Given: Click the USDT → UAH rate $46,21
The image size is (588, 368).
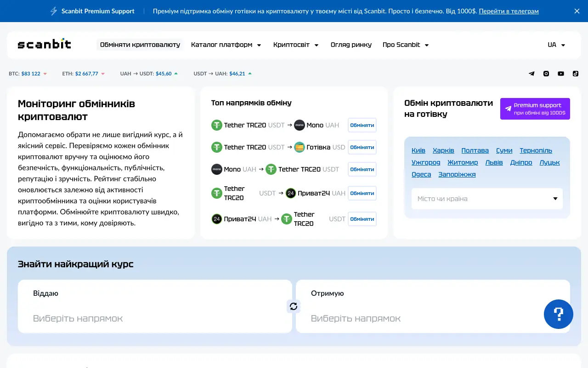Looking at the screenshot, I should click(x=237, y=74).
